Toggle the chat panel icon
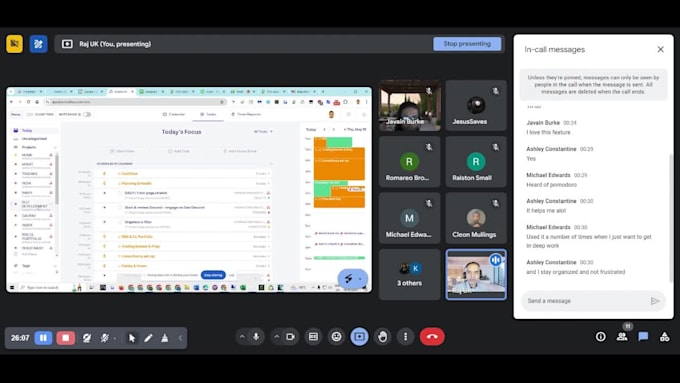The width and height of the screenshot is (680, 383). point(643,337)
